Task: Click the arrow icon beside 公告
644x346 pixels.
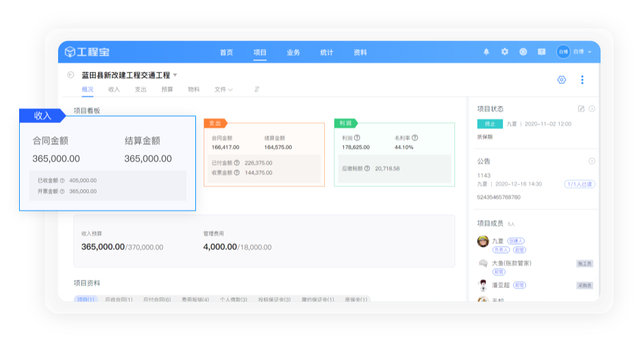Action: click(x=592, y=162)
